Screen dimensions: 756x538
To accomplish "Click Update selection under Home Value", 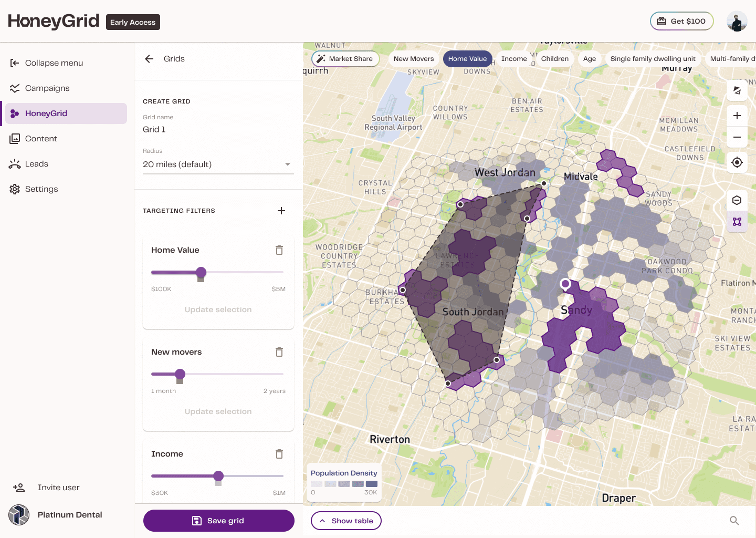I will click(x=218, y=309).
